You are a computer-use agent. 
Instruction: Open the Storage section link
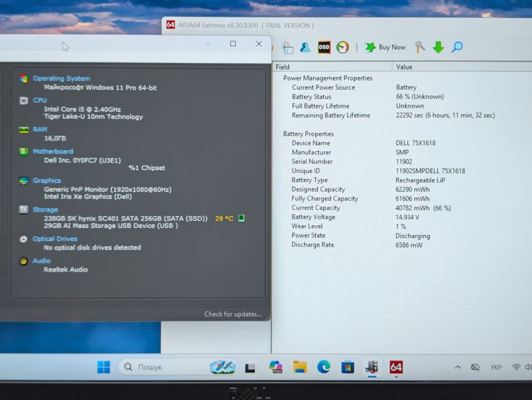[45, 210]
